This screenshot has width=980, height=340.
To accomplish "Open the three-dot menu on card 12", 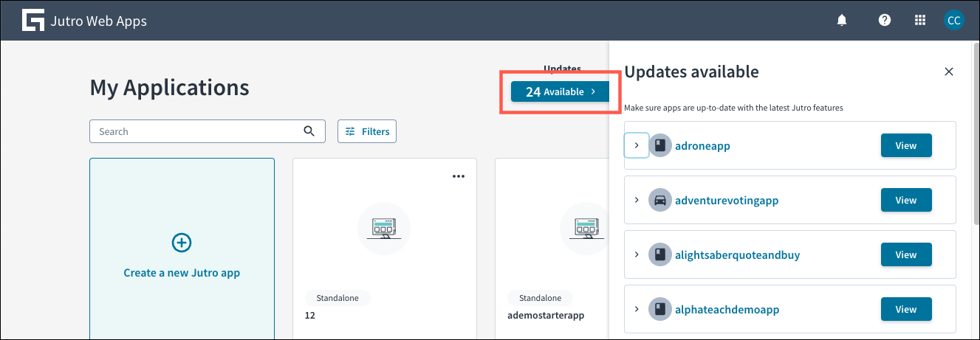I will point(459,176).
